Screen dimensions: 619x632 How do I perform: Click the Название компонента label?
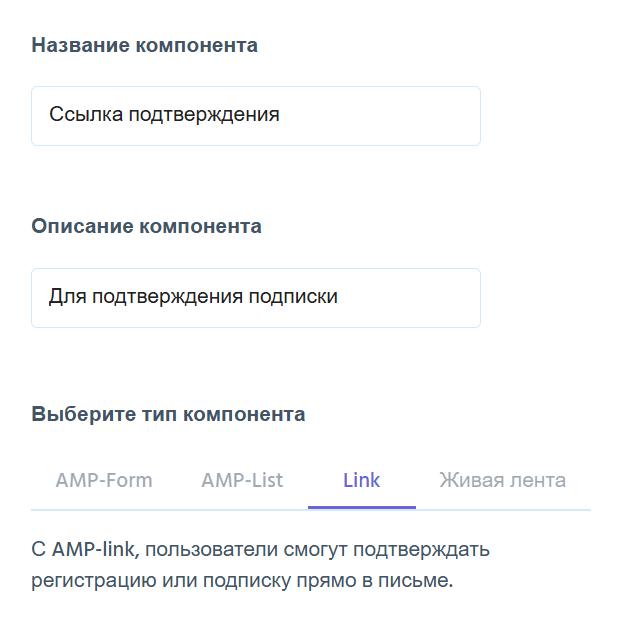click(144, 45)
